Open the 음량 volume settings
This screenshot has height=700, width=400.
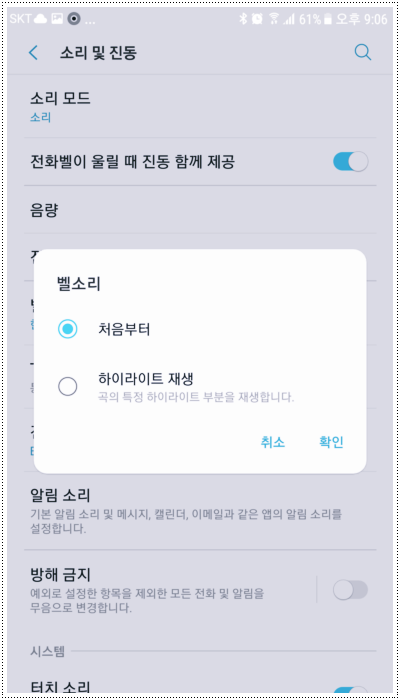pos(200,209)
